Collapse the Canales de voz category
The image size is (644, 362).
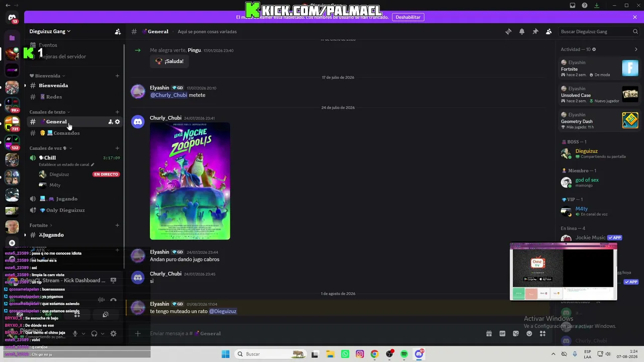pyautogui.click(x=51, y=148)
